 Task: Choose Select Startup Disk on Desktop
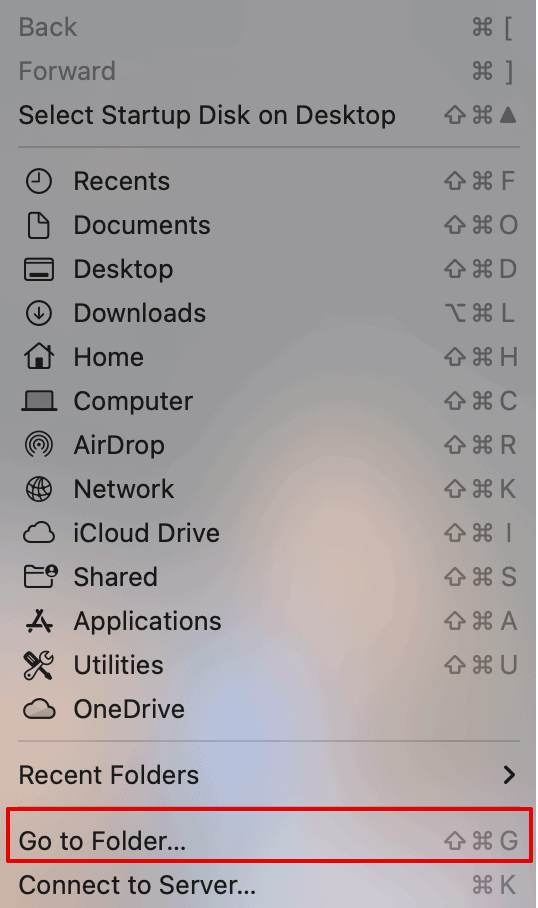269,115
